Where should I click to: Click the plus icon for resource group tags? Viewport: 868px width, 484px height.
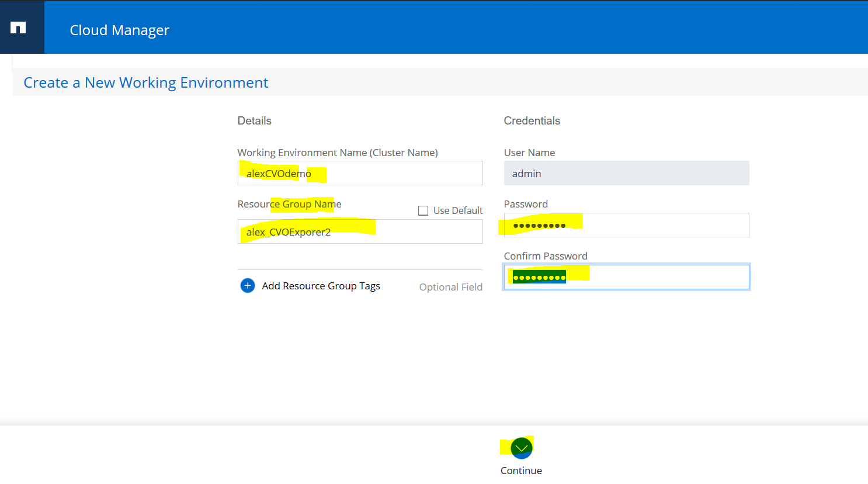click(248, 286)
